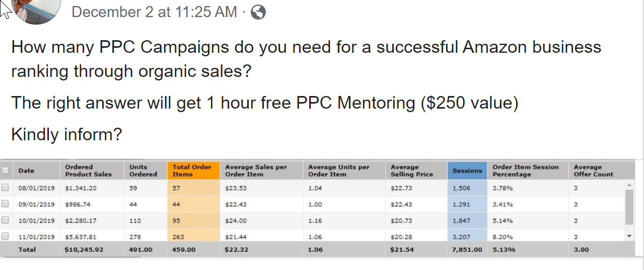The width and height of the screenshot is (644, 270).
Task: Select the Units Ordered column header
Action: click(x=142, y=170)
